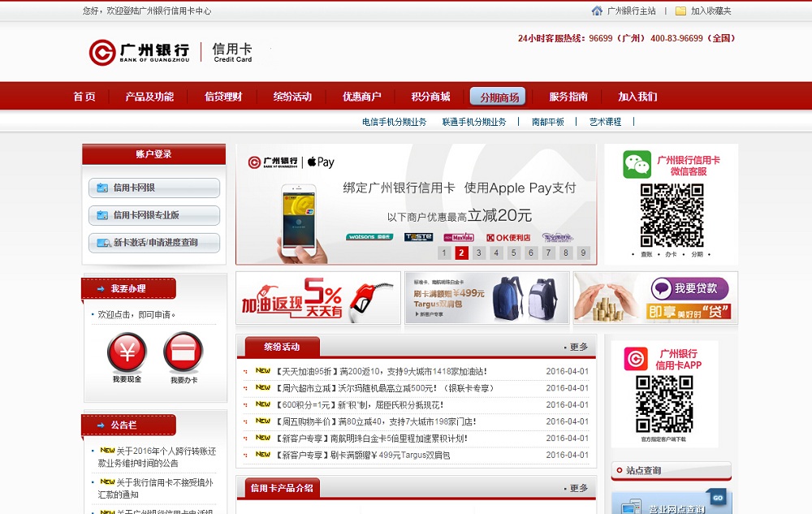Click the folder icon beside 加入收藏夹

point(681,11)
